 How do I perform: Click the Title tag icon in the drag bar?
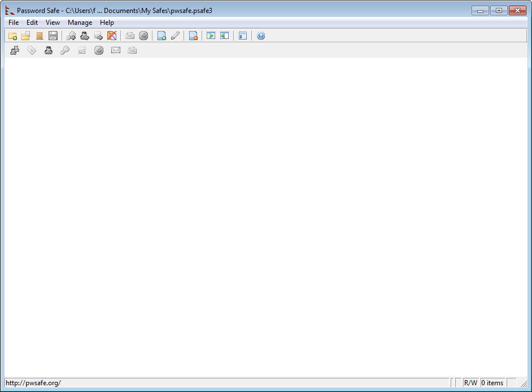click(x=32, y=50)
